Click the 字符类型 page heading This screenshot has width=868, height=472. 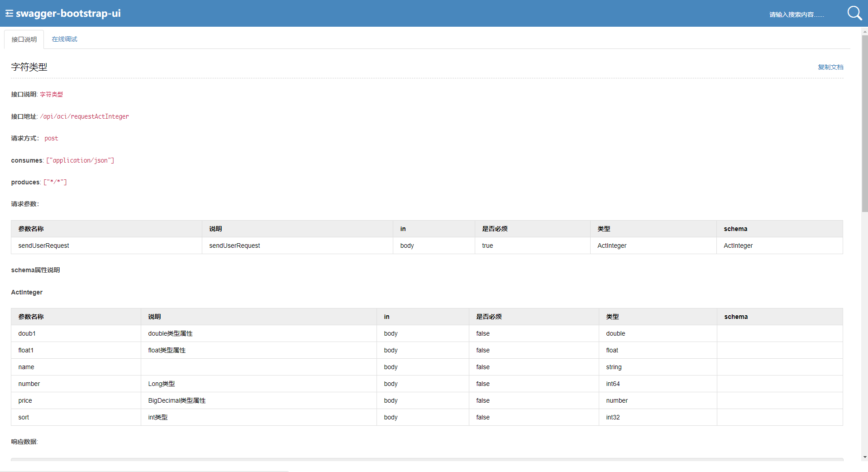click(x=29, y=67)
